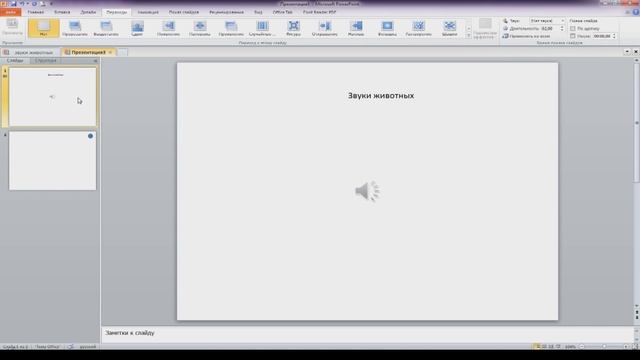Switch to the Вид (View) ribbon tab
This screenshot has width=640, height=360.
click(258, 12)
